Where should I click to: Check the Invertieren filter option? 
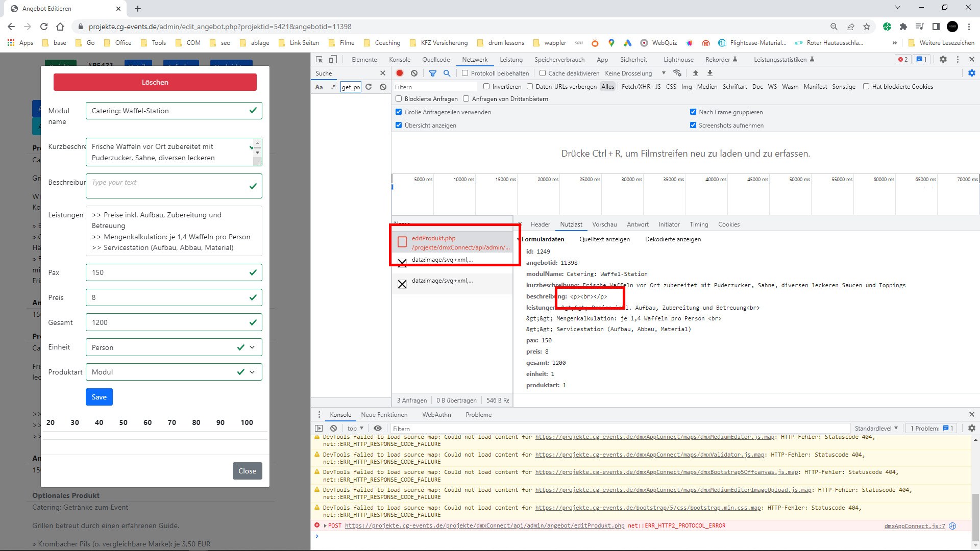pos(486,87)
